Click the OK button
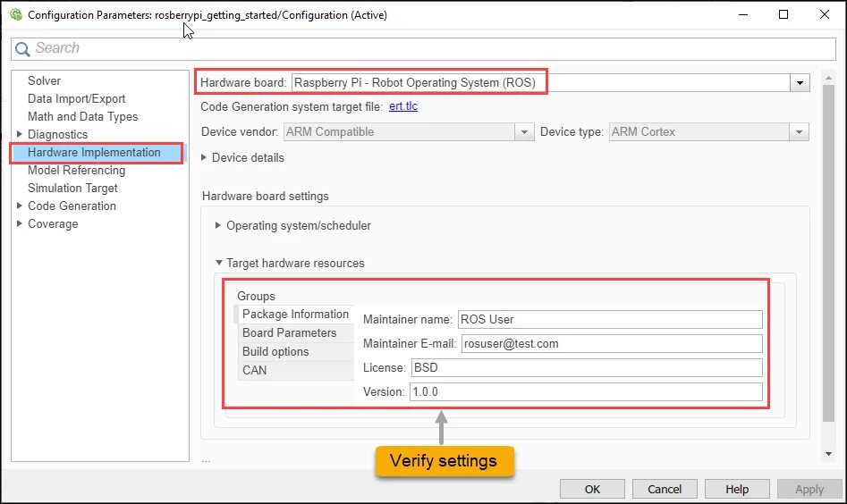This screenshot has height=504, width=847. coord(592,490)
